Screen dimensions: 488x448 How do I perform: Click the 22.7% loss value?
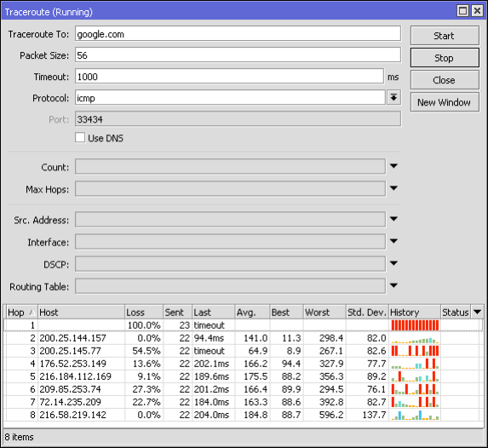pyautogui.click(x=146, y=402)
